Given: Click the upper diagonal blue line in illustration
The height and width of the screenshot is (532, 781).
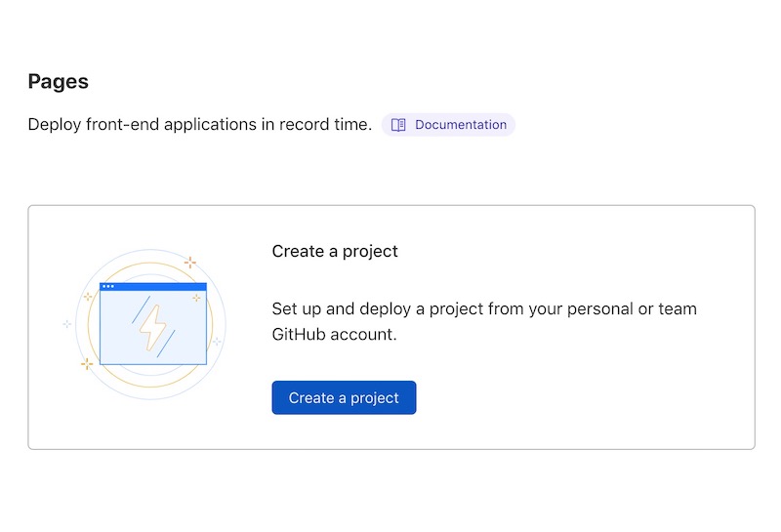Looking at the screenshot, I should [141, 309].
